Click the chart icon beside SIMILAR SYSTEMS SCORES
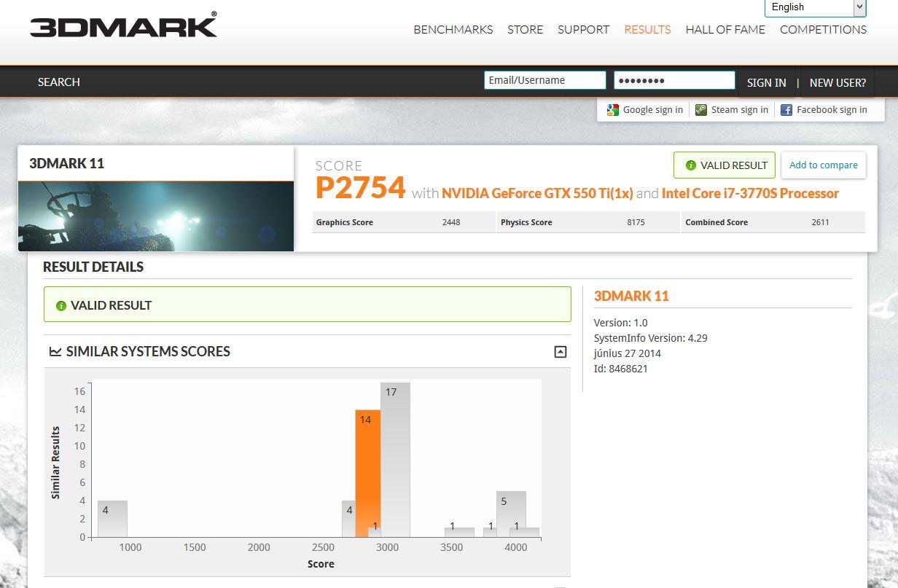The height and width of the screenshot is (588, 898). 55,352
